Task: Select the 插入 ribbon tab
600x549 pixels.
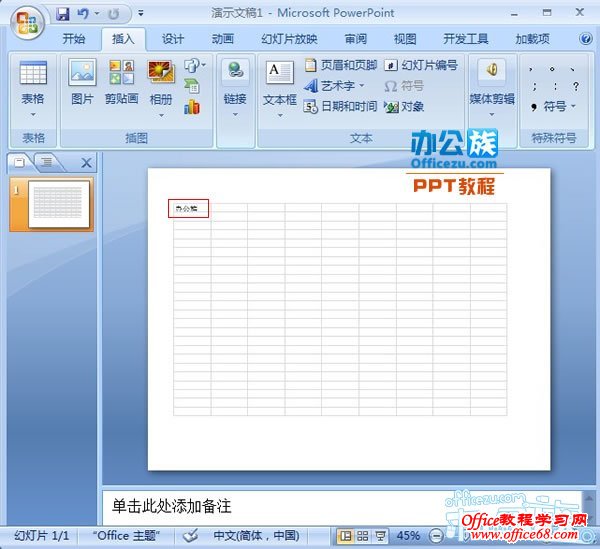Action: [123, 39]
